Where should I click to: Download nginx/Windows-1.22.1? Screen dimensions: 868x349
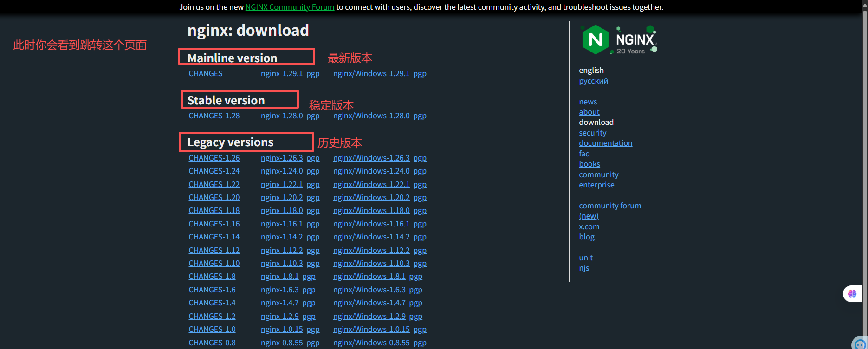371,184
